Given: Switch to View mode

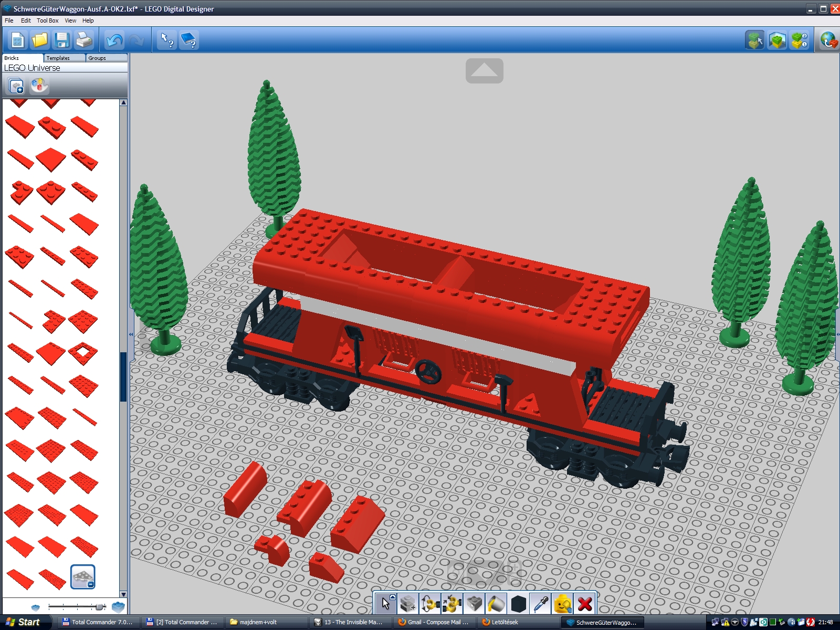Looking at the screenshot, I should 777,40.
